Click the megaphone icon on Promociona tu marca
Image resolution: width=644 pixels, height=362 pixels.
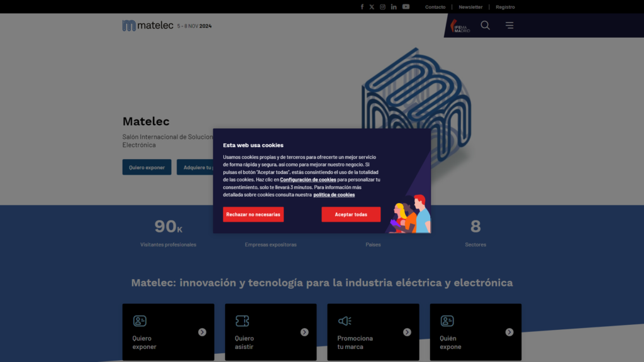click(x=345, y=321)
